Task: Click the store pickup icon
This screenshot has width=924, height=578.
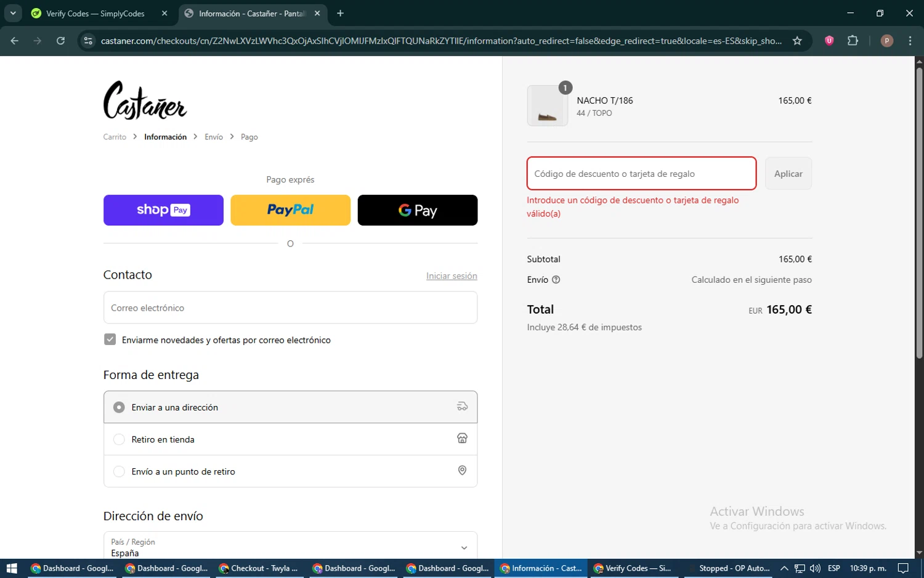Action: click(x=462, y=438)
